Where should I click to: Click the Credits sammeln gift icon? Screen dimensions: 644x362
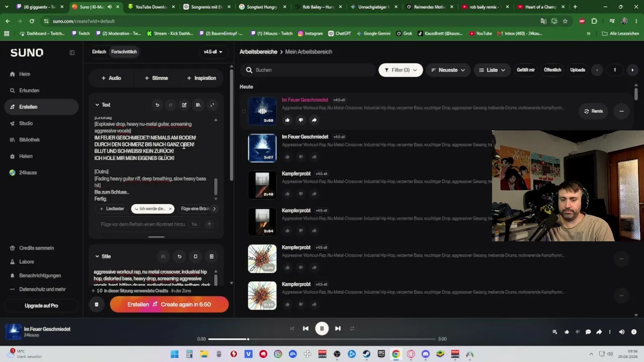(13, 248)
